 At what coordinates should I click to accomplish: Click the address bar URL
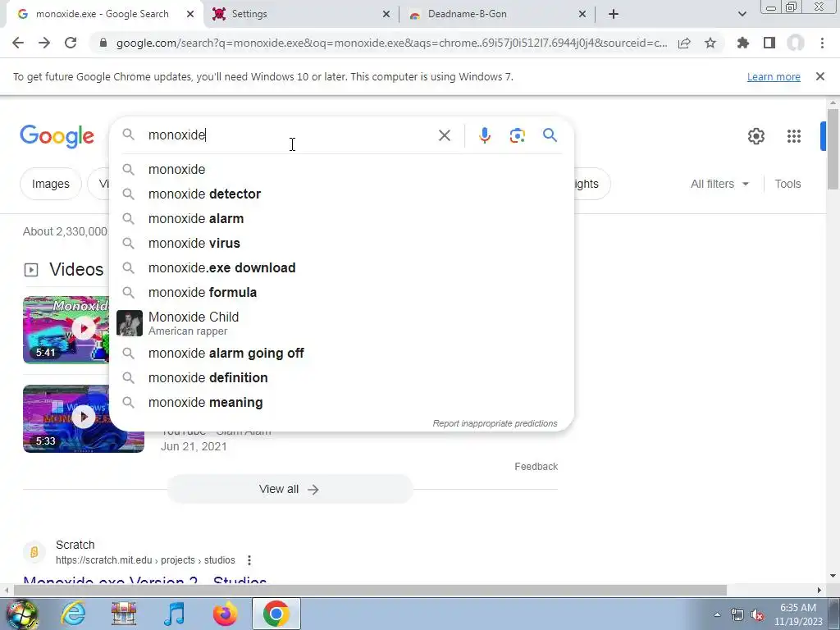coord(391,43)
